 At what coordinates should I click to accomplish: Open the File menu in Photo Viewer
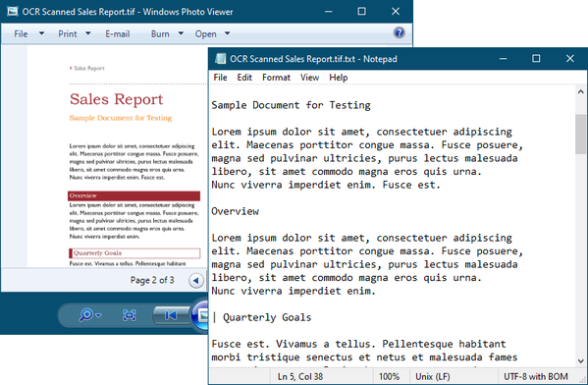(21, 33)
